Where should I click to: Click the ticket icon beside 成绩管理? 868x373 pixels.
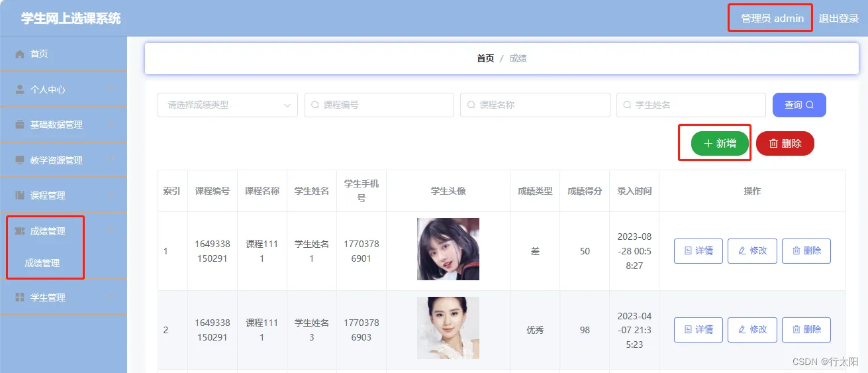click(20, 231)
